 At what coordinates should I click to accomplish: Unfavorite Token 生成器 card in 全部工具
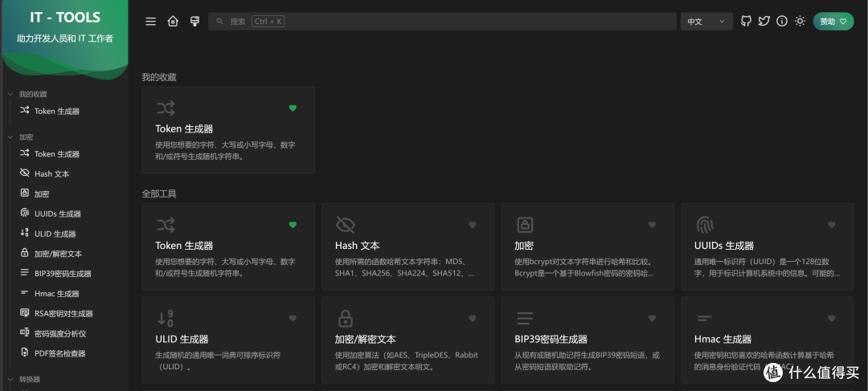click(x=293, y=225)
